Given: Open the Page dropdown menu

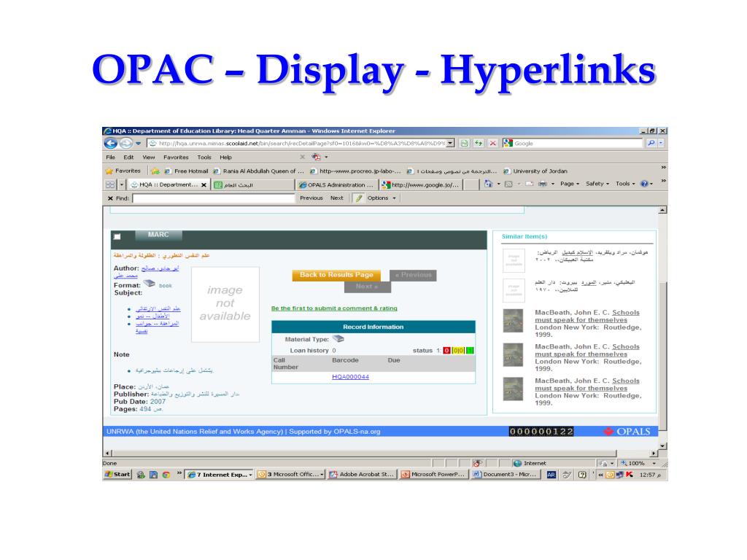Looking at the screenshot, I should (569, 184).
